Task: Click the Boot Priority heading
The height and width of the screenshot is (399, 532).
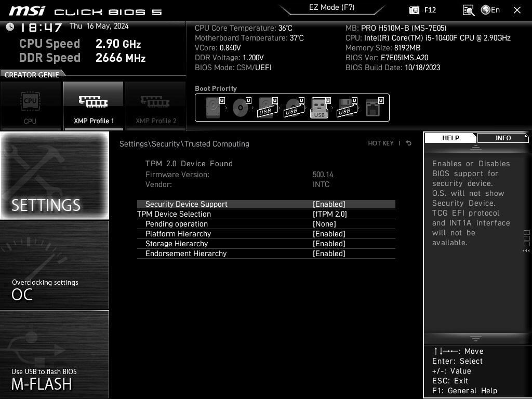Action: tap(216, 88)
